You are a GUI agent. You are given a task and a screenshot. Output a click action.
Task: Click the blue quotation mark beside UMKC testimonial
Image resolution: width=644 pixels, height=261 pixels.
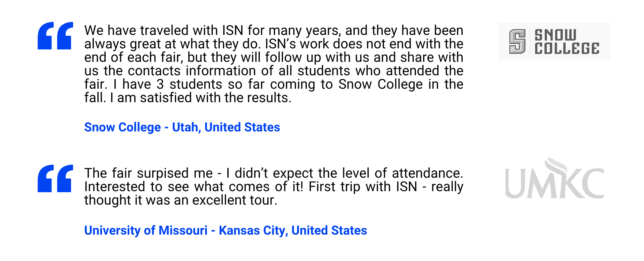tap(55, 178)
